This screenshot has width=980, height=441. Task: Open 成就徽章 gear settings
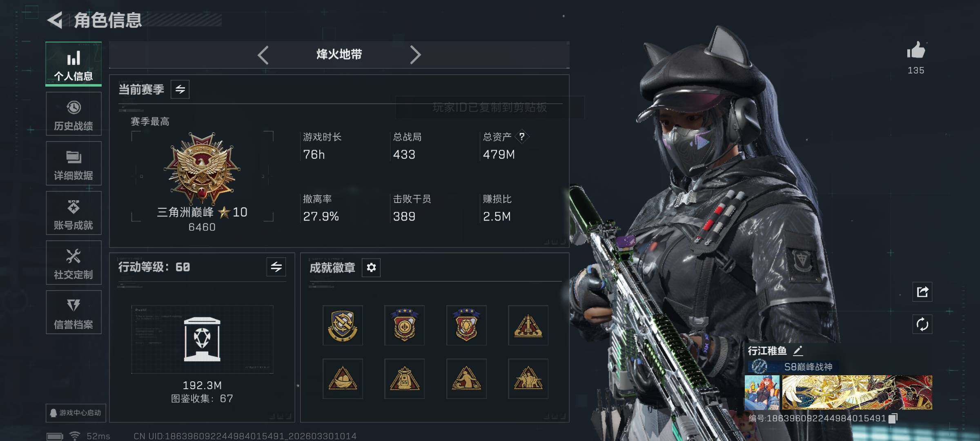point(371,267)
